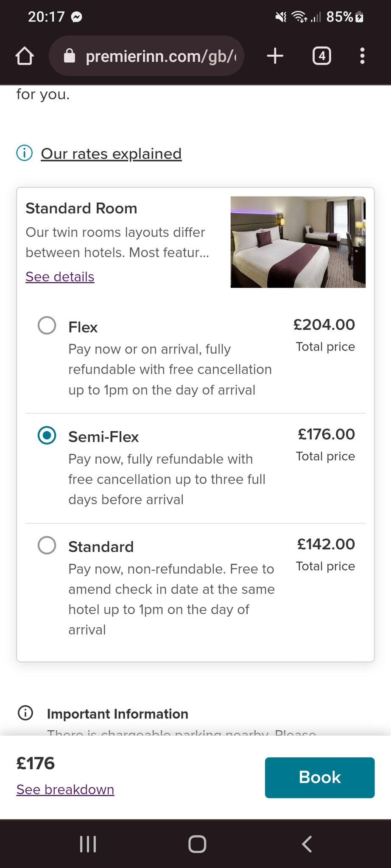This screenshot has height=868, width=391.
Task: Tap the premierinn.com address bar
Action: [x=160, y=56]
